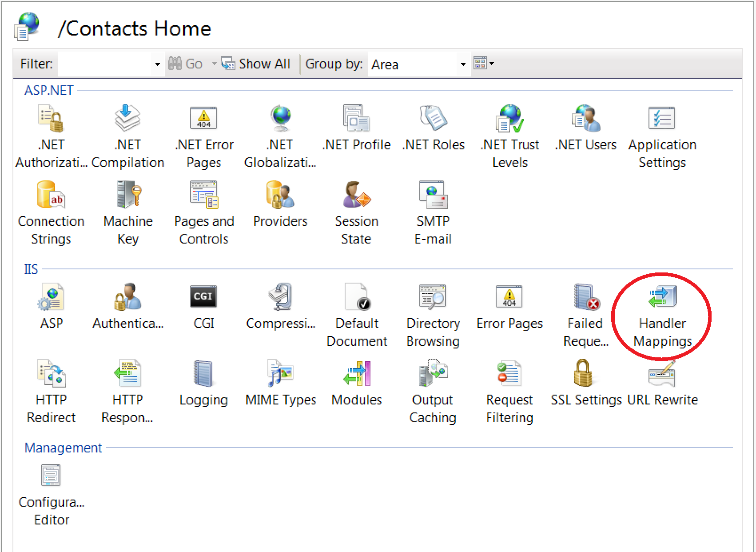Open the CGI feature
Screen dimensions: 756x552
204,307
